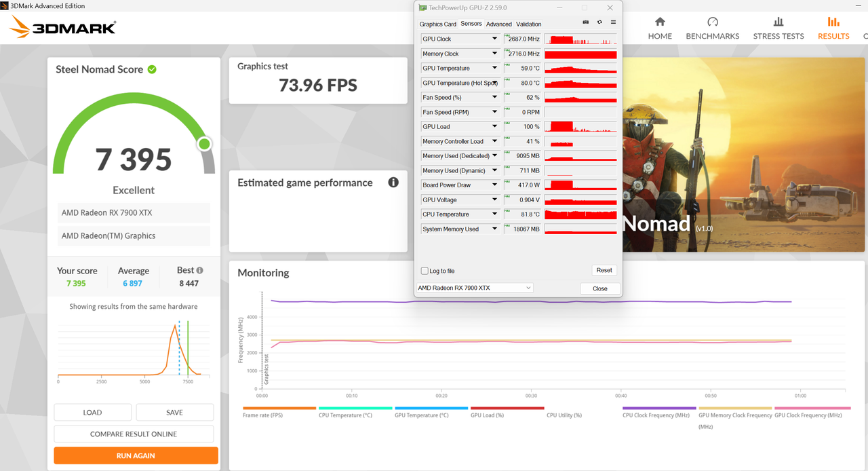Enable the Log to file checkbox

[425, 271]
